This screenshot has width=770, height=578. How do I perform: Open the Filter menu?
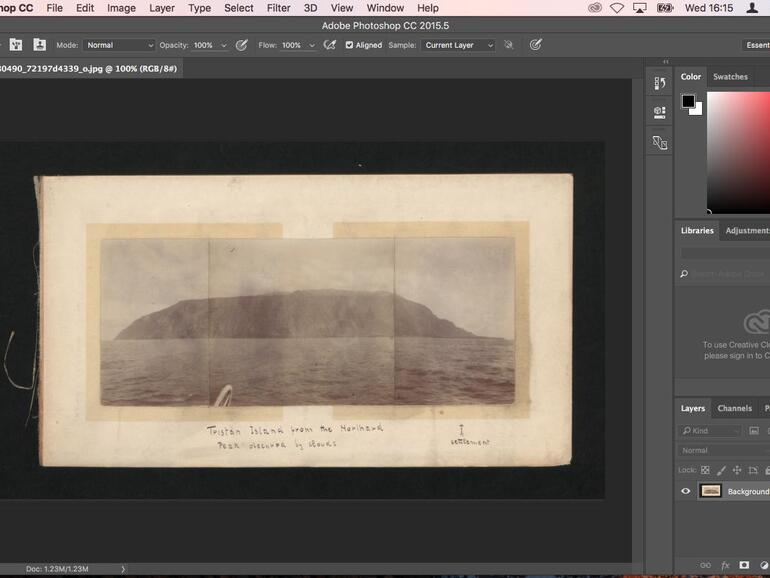[x=278, y=8]
